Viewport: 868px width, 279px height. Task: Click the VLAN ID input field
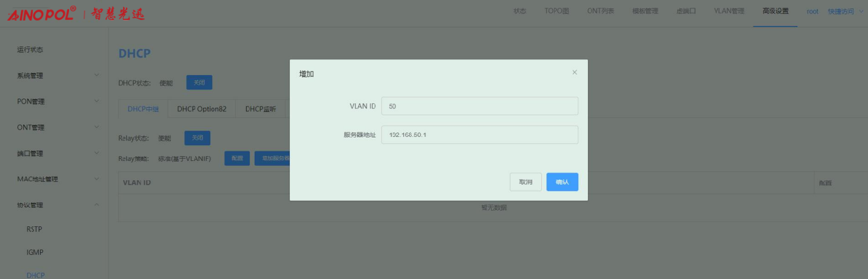479,106
